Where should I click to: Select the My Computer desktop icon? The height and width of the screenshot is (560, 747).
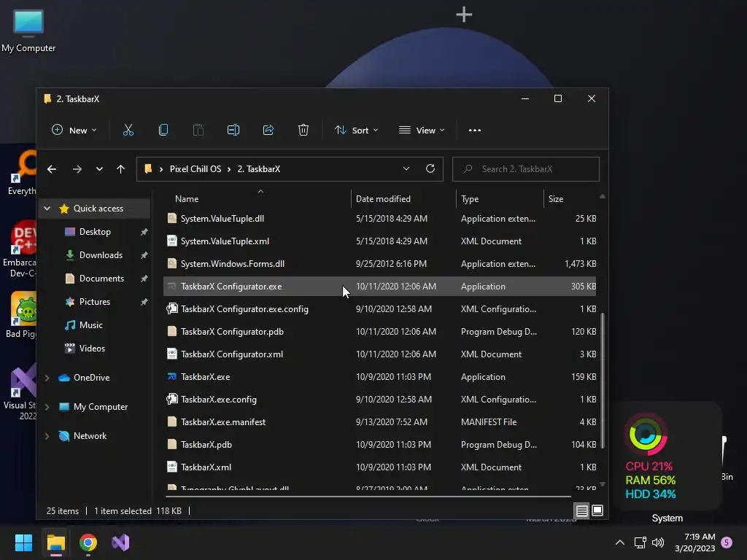28,31
